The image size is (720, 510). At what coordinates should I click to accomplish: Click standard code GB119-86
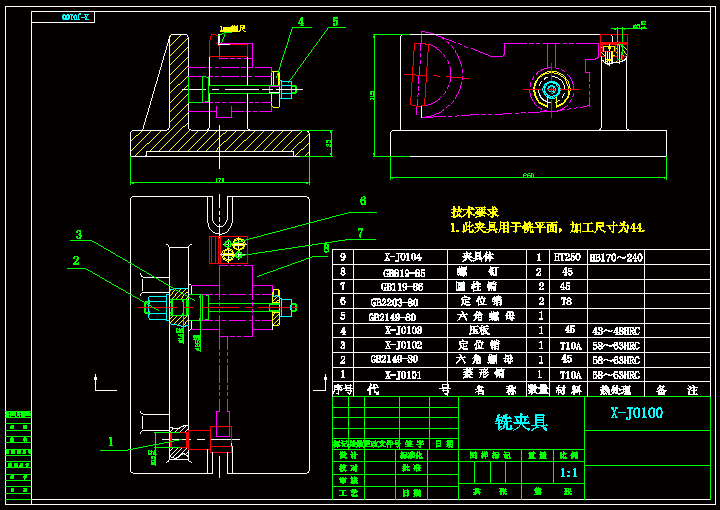coord(402,287)
